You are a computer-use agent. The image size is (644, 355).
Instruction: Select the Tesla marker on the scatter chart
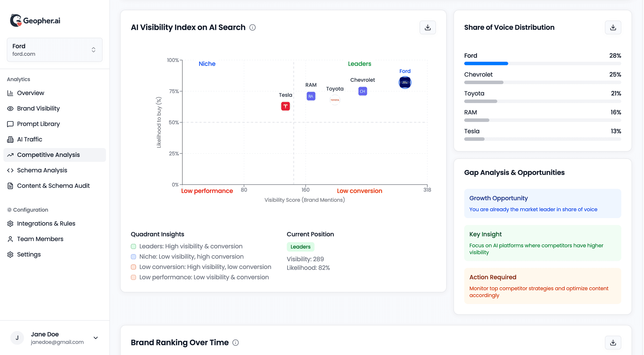click(x=285, y=106)
